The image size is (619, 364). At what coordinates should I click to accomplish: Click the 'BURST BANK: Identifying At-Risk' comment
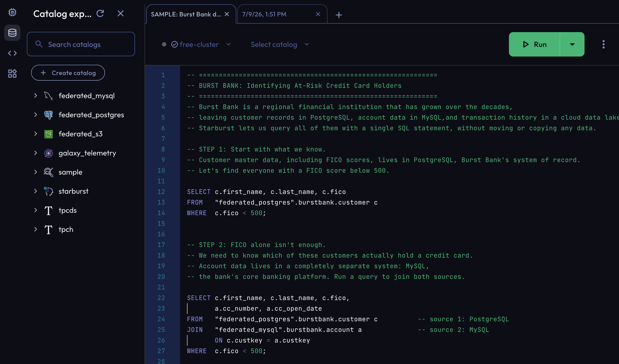point(294,85)
